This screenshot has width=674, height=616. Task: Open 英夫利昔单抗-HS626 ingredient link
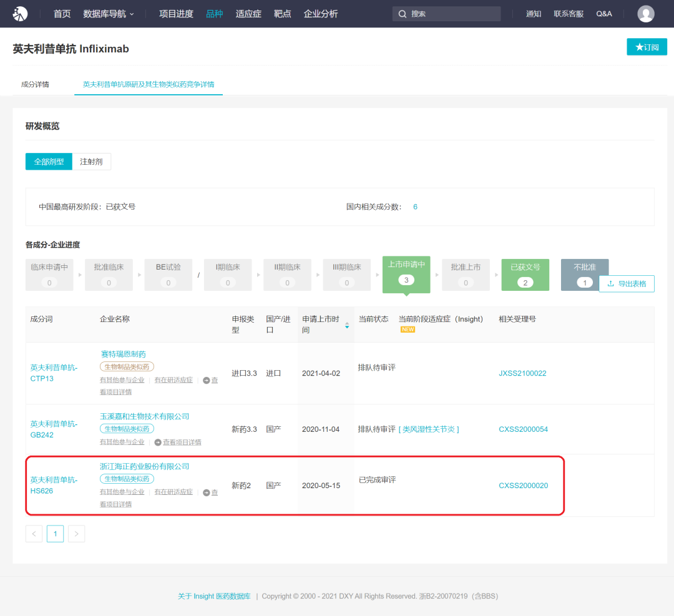[54, 486]
